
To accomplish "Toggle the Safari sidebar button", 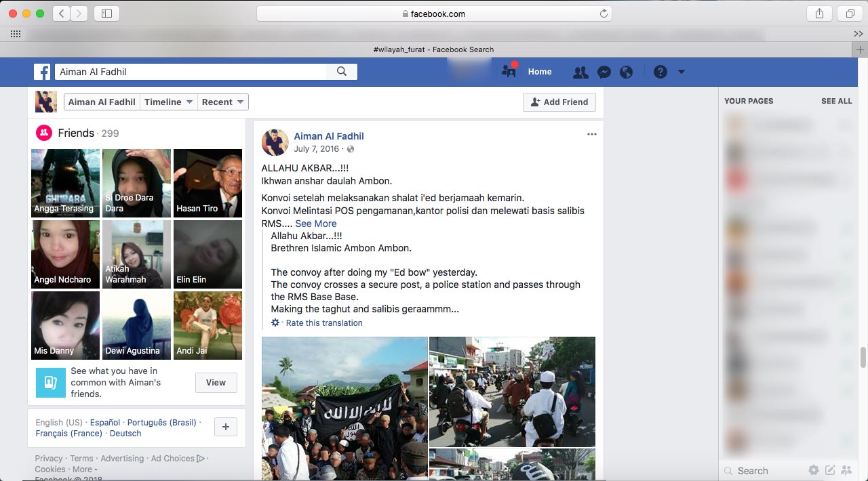I will (106, 14).
